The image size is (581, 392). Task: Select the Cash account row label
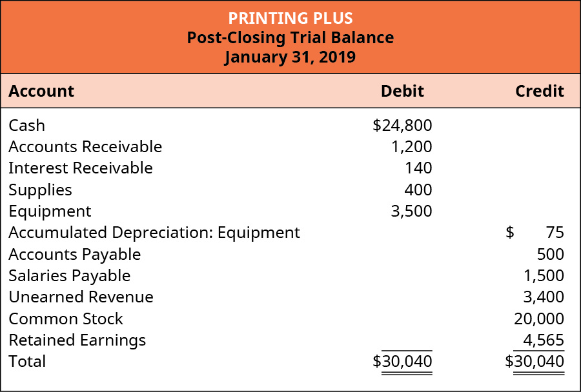27,125
